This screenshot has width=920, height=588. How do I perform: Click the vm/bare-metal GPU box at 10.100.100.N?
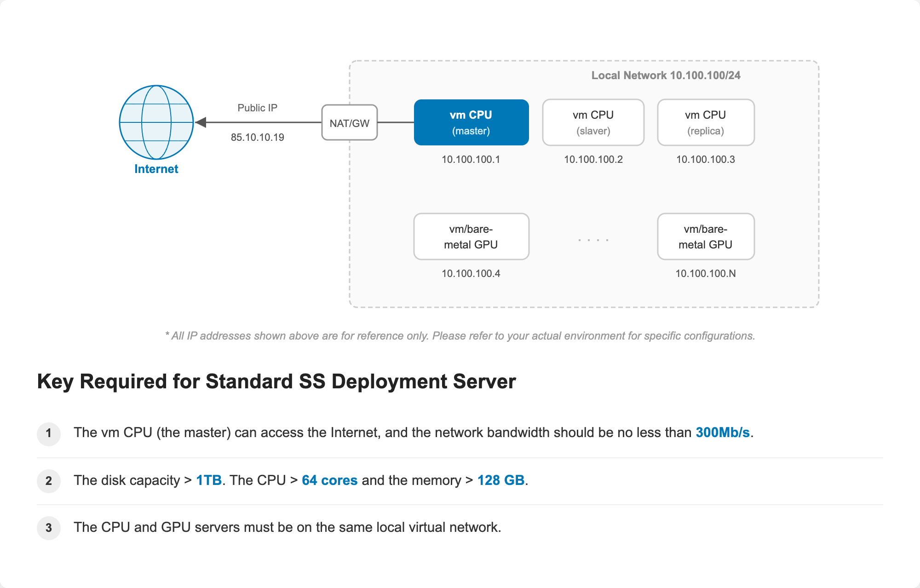point(706,236)
